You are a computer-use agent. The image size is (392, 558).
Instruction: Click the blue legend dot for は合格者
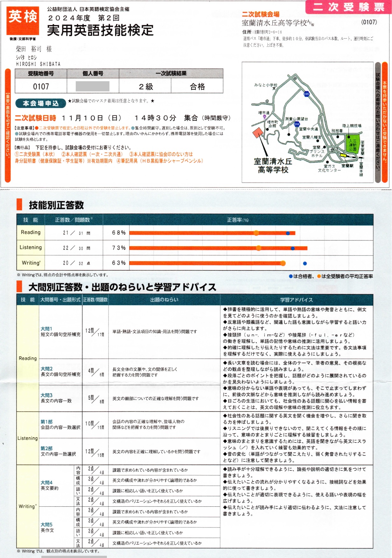pos(290,276)
